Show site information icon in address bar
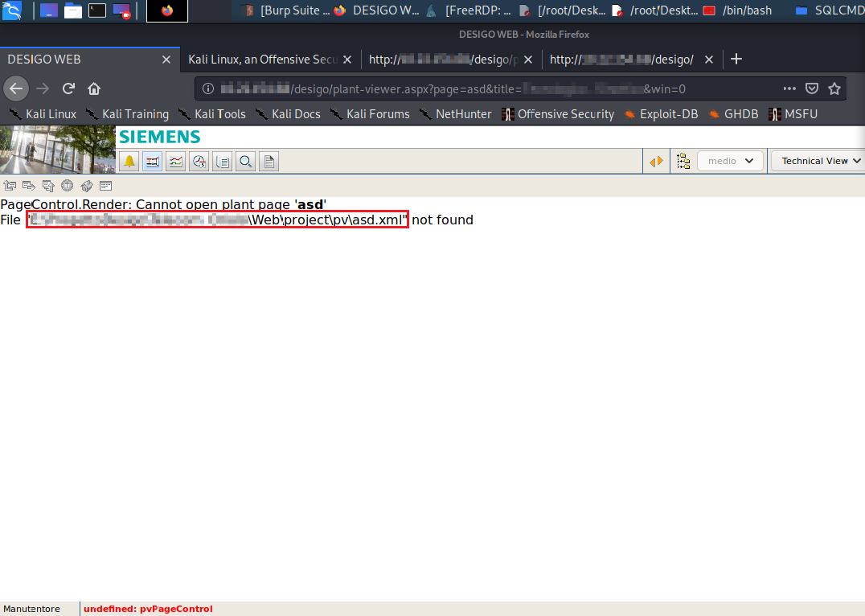The width and height of the screenshot is (865, 616). 208,89
